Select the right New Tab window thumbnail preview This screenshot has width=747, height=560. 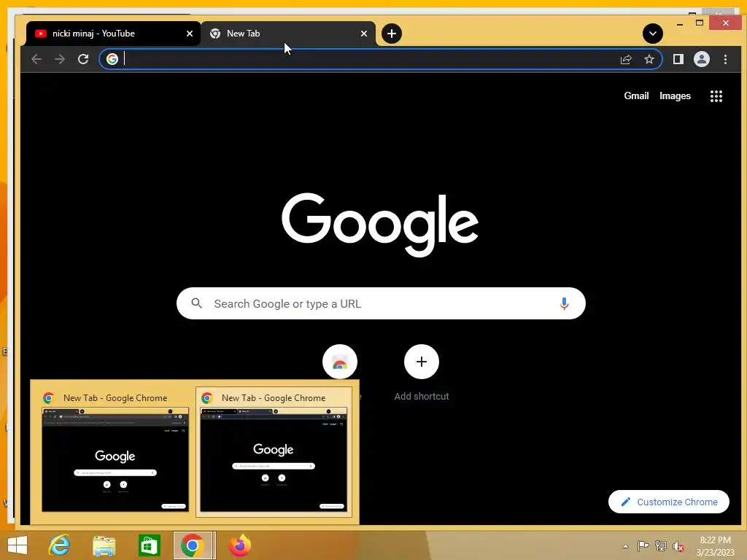click(274, 452)
